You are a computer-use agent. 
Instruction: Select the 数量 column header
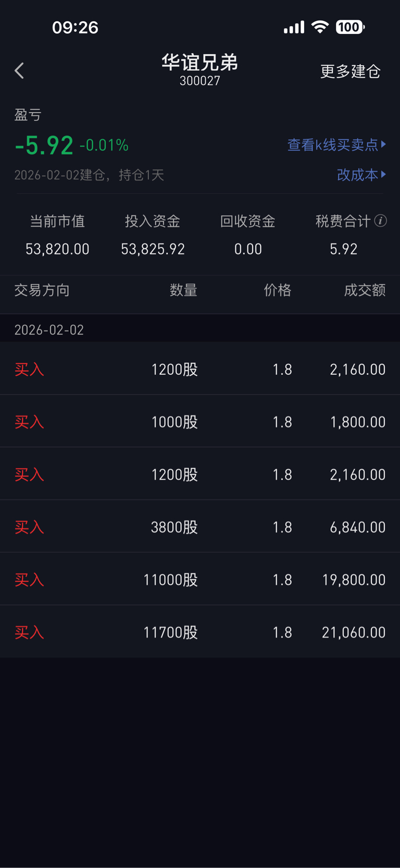point(183,290)
